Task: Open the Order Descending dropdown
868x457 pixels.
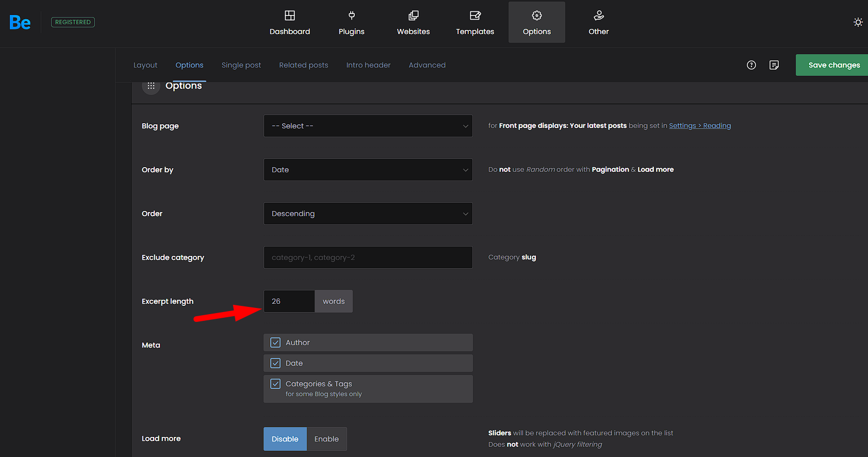Action: 368,214
